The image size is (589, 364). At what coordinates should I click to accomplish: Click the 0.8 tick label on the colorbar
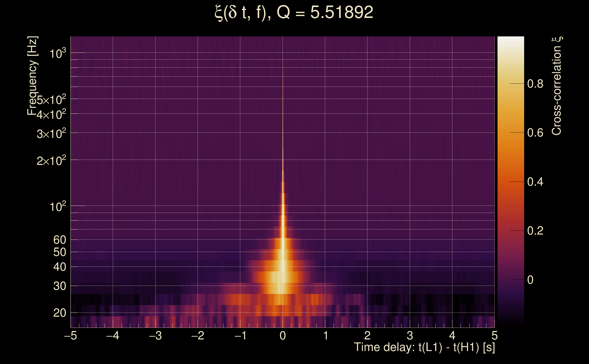click(535, 84)
